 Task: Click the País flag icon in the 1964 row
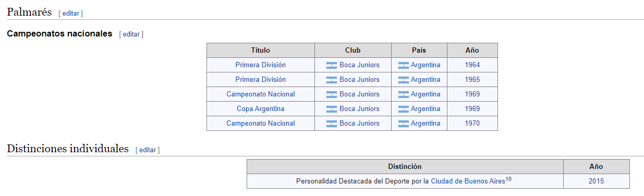pos(404,65)
